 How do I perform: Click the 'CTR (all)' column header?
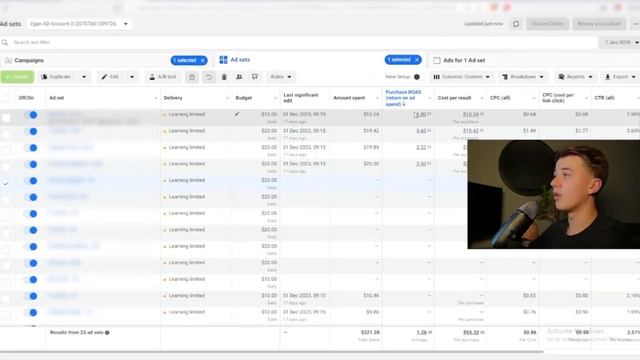(x=604, y=98)
